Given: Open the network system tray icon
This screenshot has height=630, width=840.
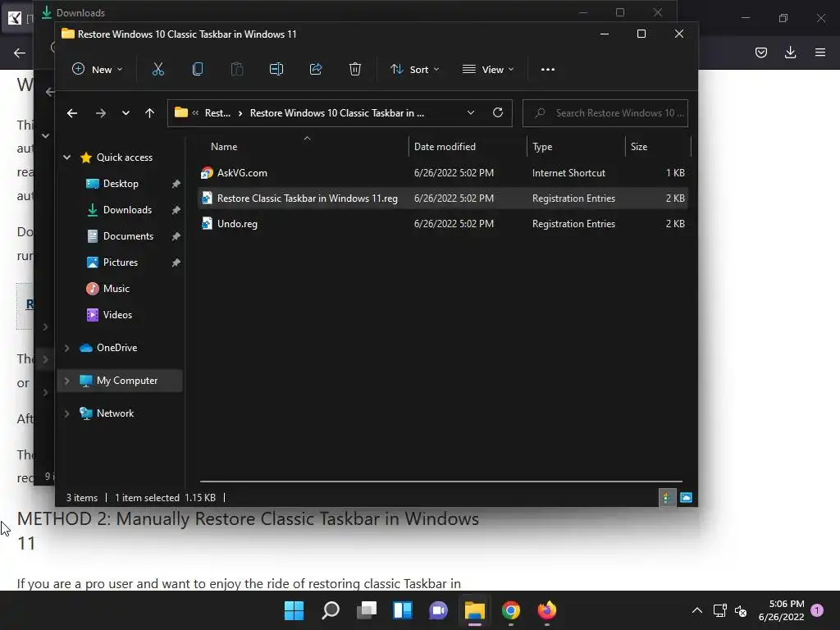Looking at the screenshot, I should pyautogui.click(x=719, y=610).
